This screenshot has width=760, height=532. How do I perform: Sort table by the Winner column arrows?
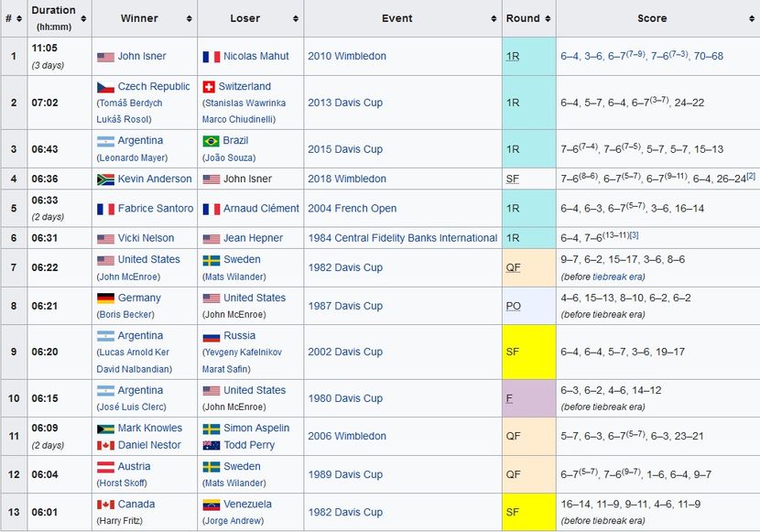point(190,18)
